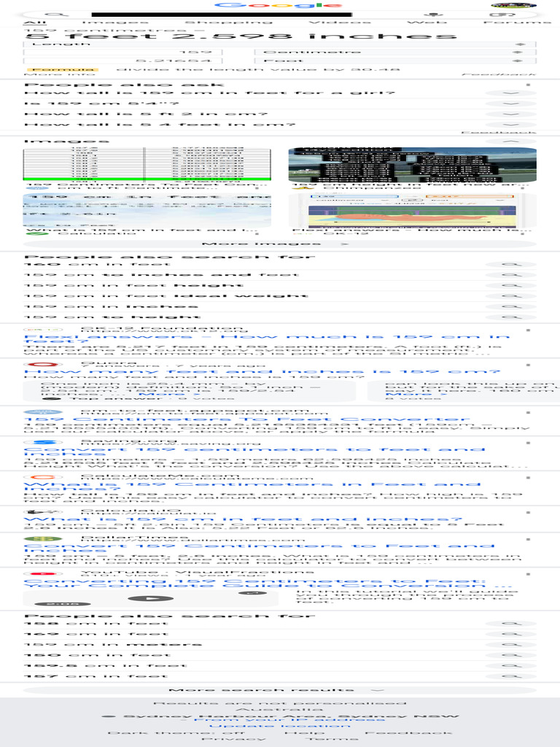Click the Privacy link in the footer
Viewport: 560px width, 747px height.
click(x=234, y=739)
